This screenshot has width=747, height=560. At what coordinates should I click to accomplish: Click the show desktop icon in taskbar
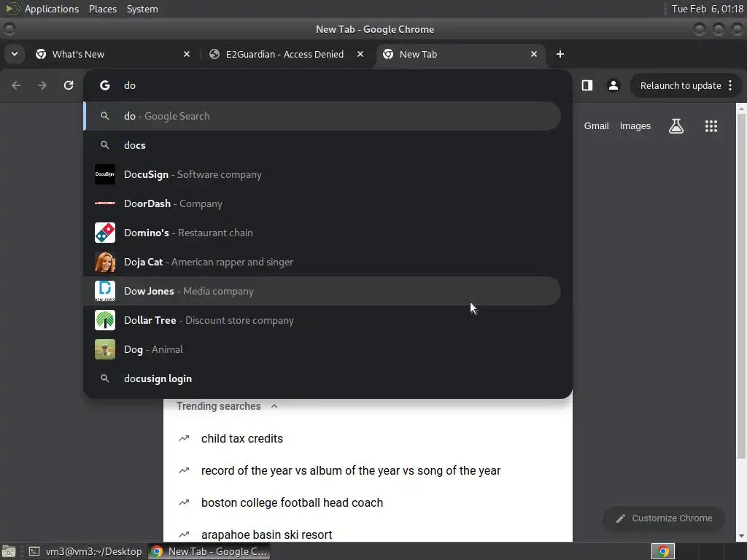pos(9,551)
